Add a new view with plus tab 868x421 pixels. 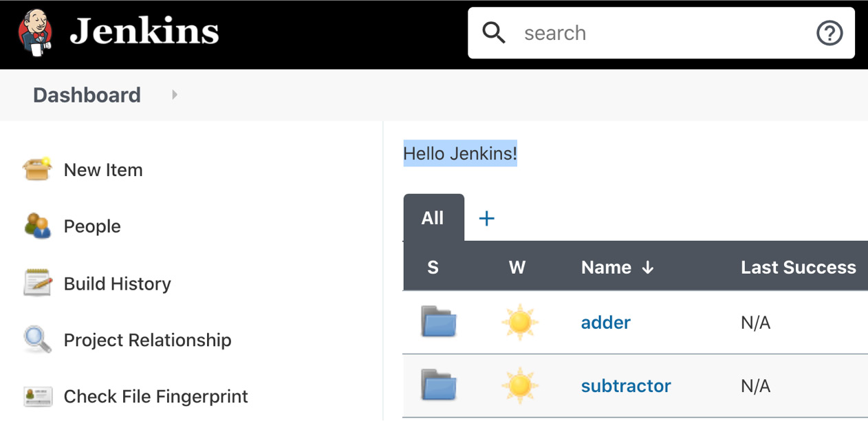pos(486,219)
